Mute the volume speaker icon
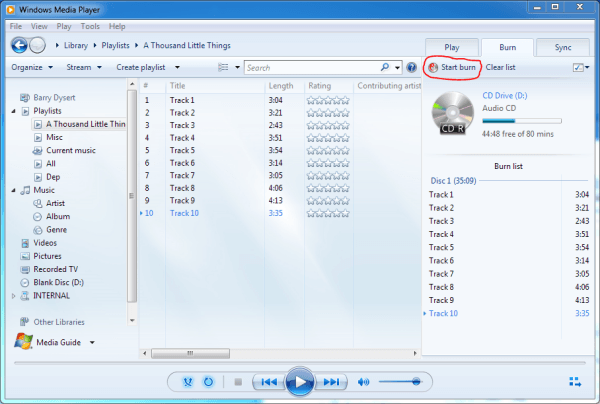The height and width of the screenshot is (404, 600). 363,382
